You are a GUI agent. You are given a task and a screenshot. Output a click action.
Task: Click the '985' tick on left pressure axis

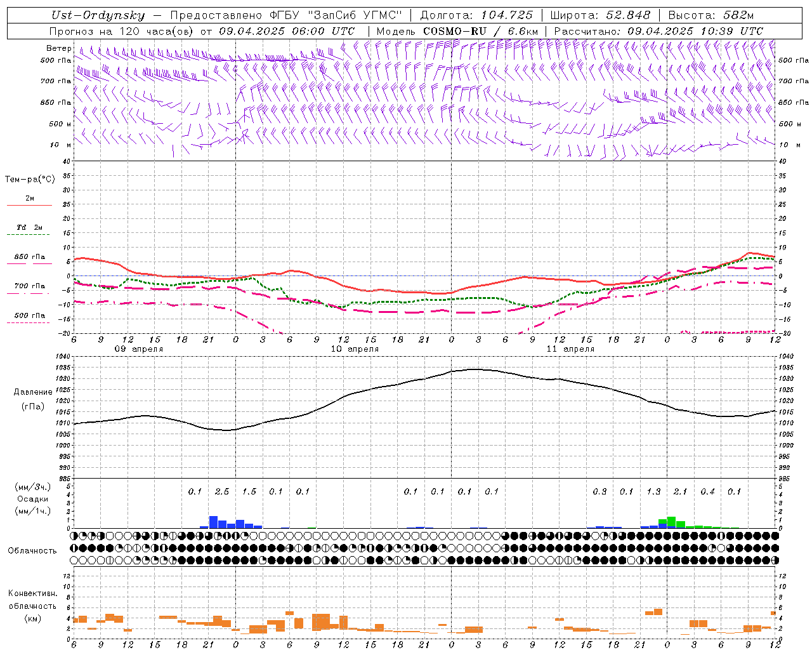pyautogui.click(x=65, y=479)
